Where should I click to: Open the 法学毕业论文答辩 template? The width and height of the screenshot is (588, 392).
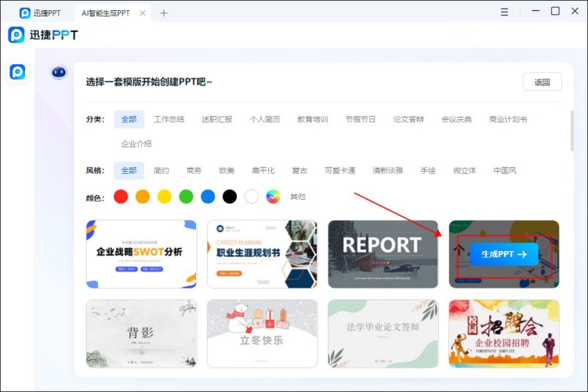pos(383,333)
